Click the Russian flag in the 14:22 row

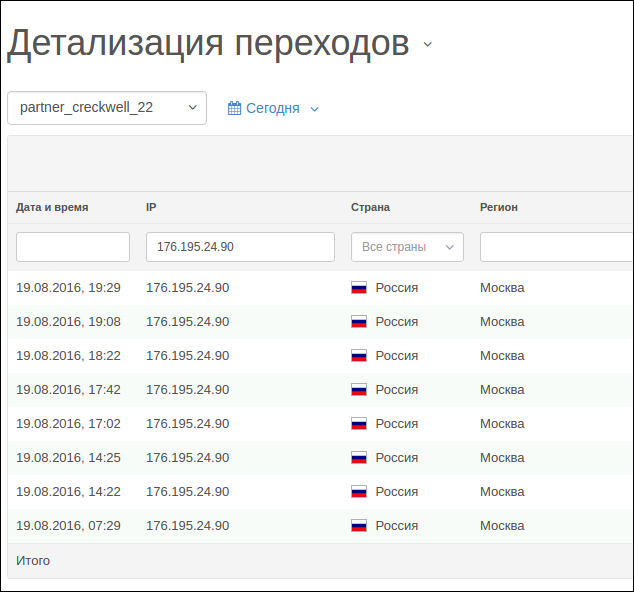(x=359, y=491)
